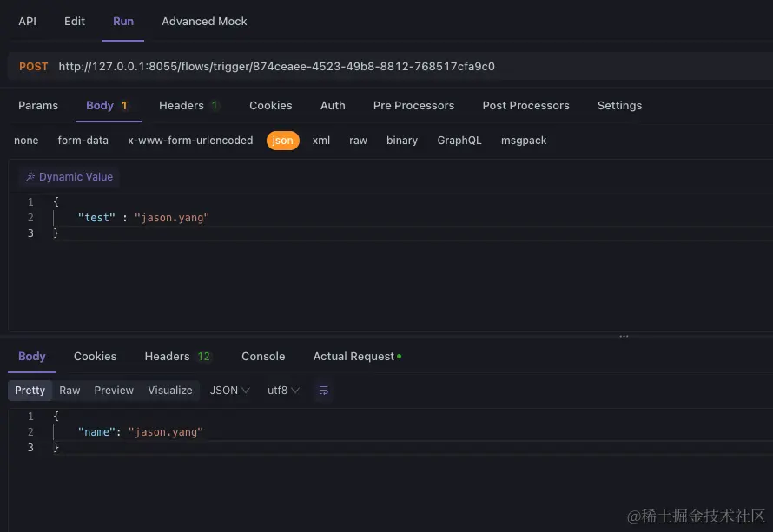This screenshot has width=773, height=532.
Task: Select msgpack body type
Action: 524,141
